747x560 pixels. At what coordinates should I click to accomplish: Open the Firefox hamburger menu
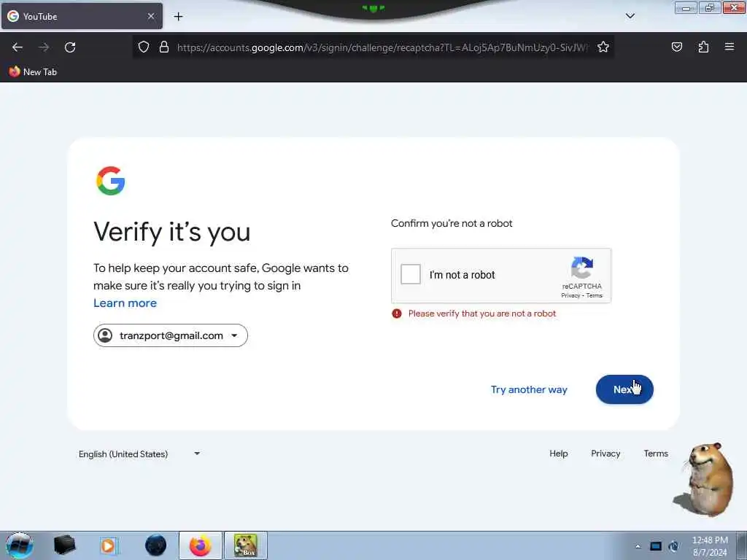tap(729, 47)
